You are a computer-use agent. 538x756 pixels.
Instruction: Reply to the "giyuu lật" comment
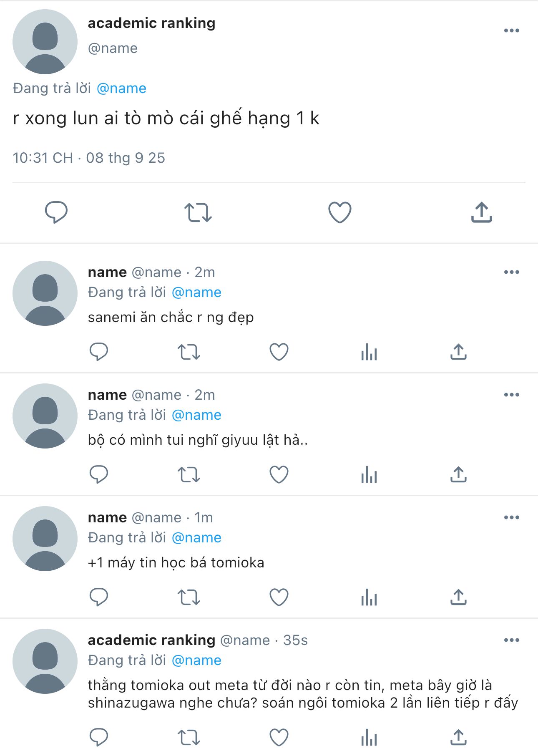pos(99,474)
